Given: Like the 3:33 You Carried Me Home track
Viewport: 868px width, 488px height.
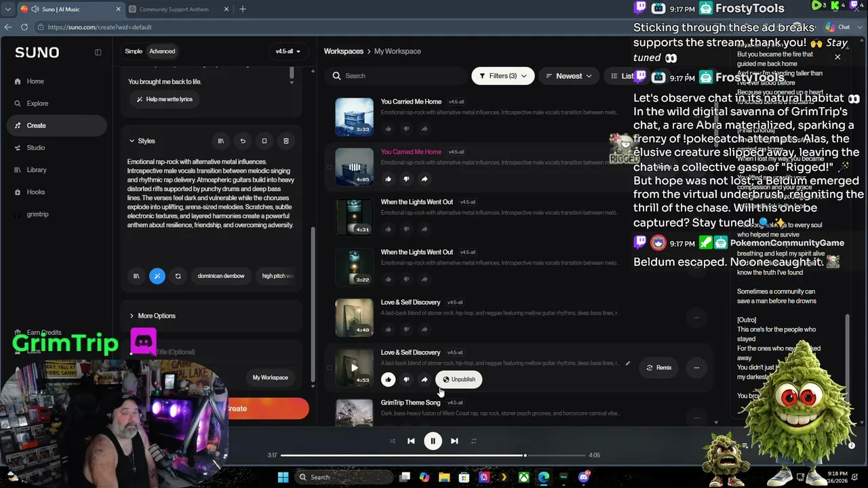Looking at the screenshot, I should [x=389, y=129].
